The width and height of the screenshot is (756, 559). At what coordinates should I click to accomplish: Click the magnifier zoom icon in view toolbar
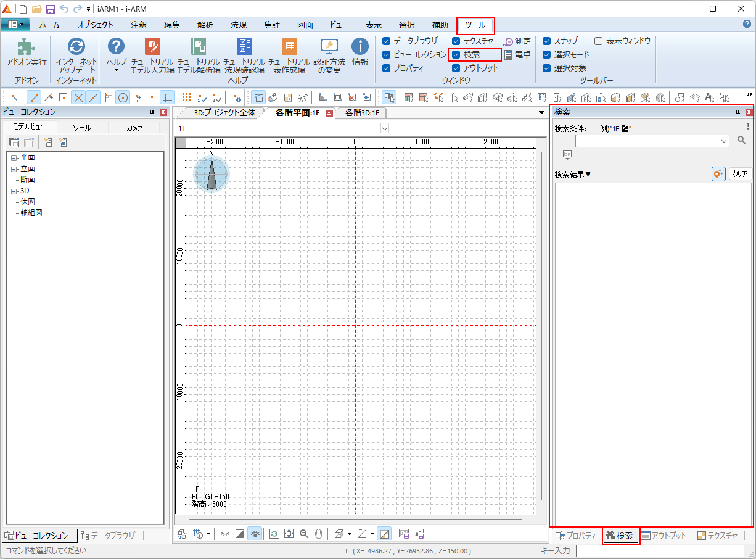click(x=303, y=534)
